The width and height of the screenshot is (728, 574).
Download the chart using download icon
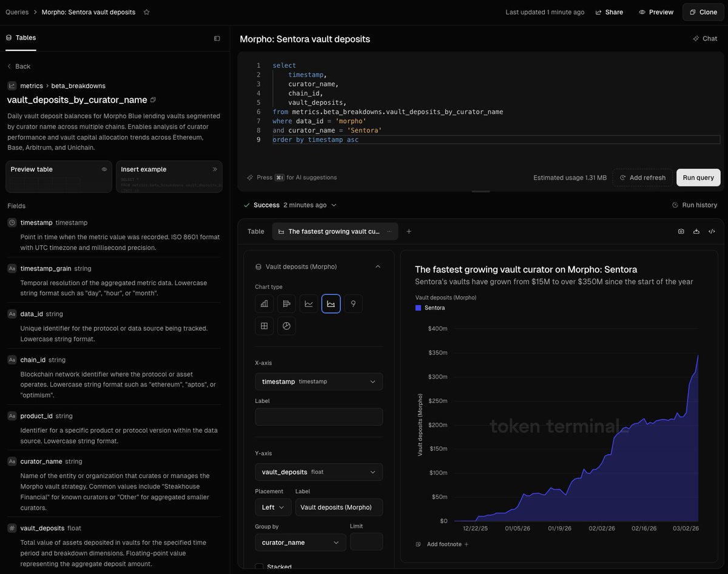(x=696, y=231)
